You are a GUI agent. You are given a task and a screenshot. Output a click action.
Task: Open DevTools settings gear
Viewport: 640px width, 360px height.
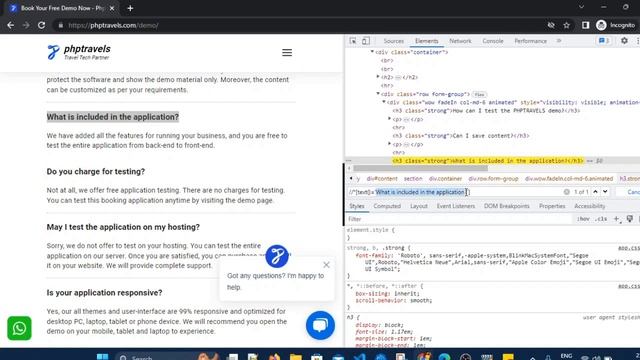(x=624, y=41)
